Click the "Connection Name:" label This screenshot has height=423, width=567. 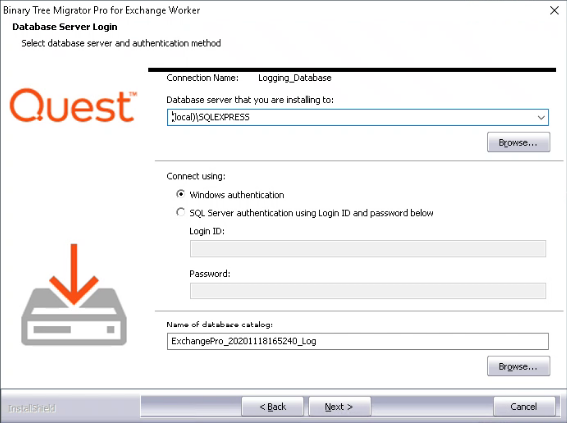pos(202,78)
